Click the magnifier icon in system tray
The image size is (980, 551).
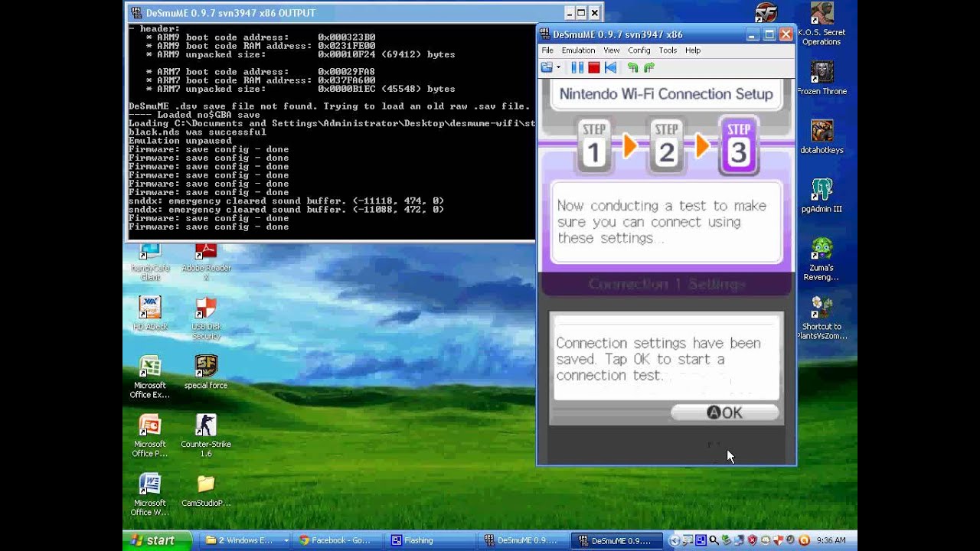pyautogui.click(x=714, y=540)
